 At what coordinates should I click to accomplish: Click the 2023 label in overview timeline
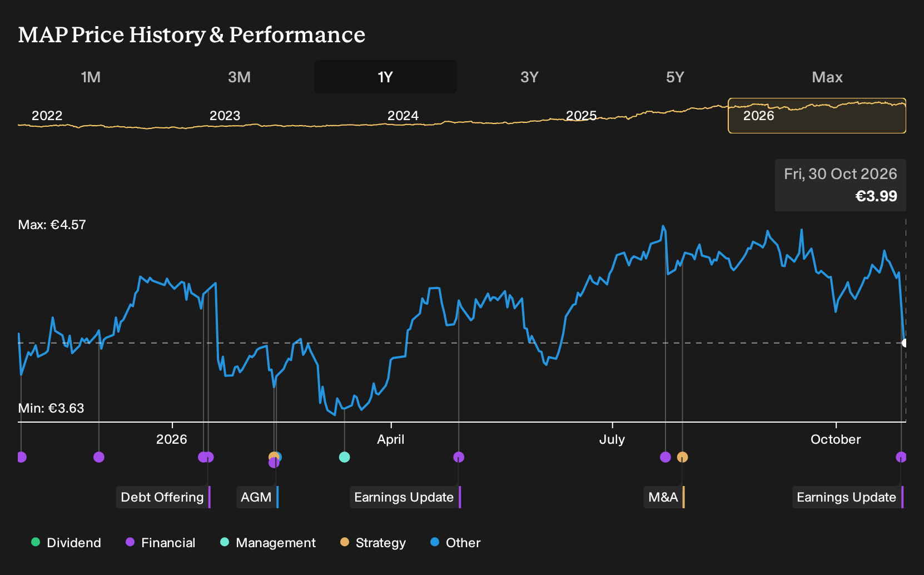point(225,116)
